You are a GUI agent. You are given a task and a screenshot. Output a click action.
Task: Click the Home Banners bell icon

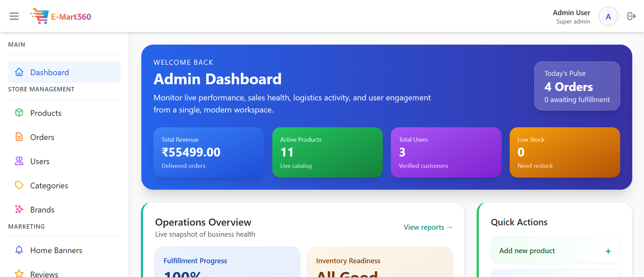[19, 250]
